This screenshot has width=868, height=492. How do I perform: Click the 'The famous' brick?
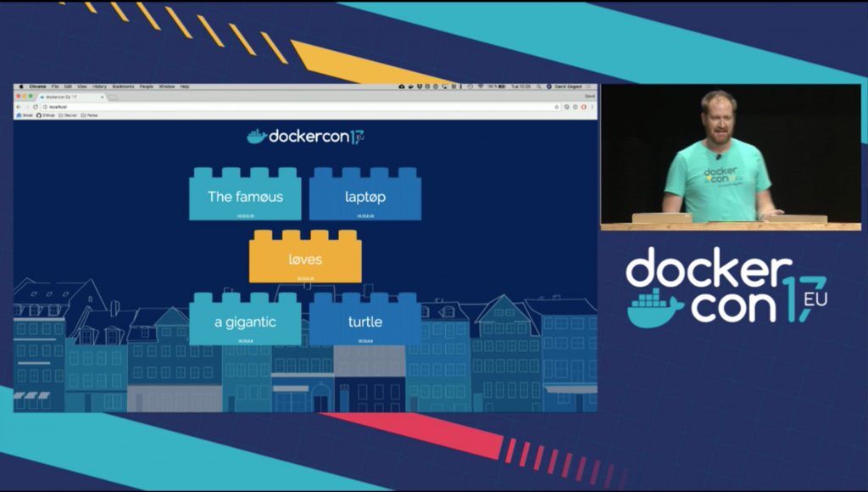point(245,194)
